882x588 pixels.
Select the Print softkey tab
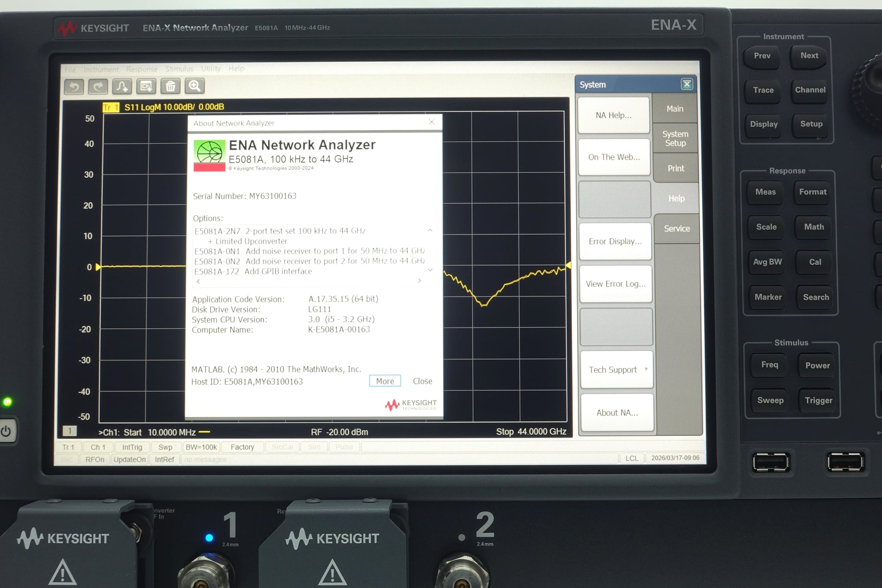tap(676, 168)
